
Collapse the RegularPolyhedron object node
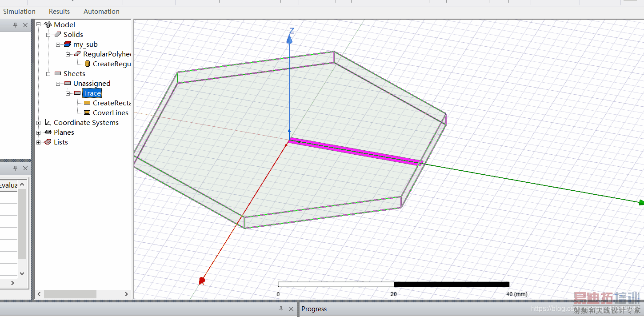coord(68,54)
